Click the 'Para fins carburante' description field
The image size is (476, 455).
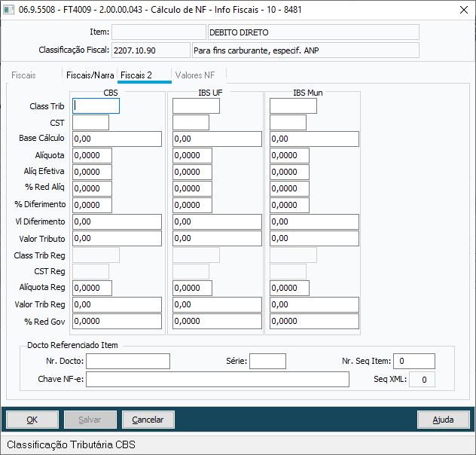point(306,50)
